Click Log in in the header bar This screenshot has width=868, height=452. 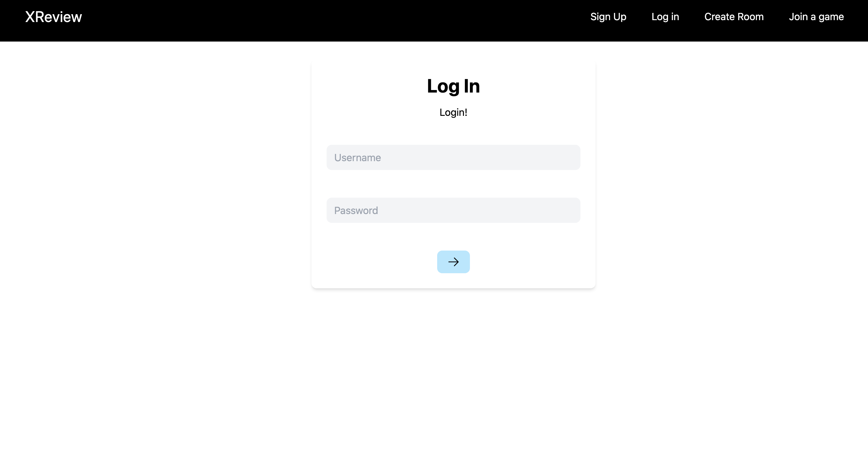click(x=665, y=17)
